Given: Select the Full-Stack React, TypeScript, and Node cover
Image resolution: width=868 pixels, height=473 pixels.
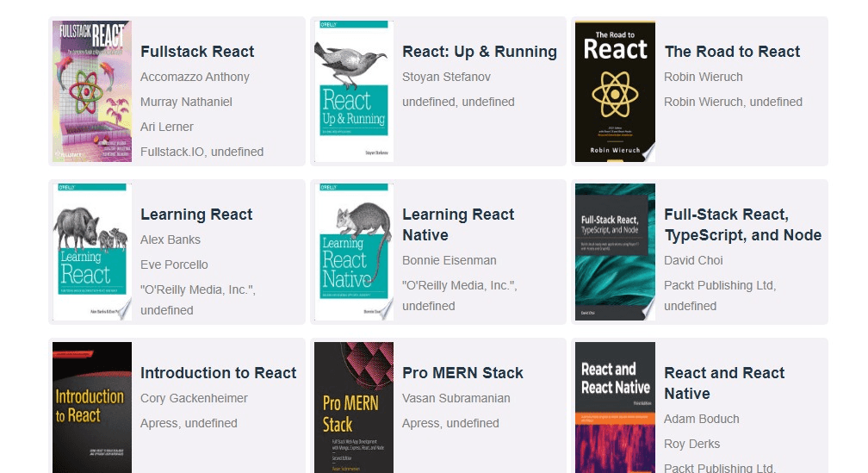Looking at the screenshot, I should 615,252.
